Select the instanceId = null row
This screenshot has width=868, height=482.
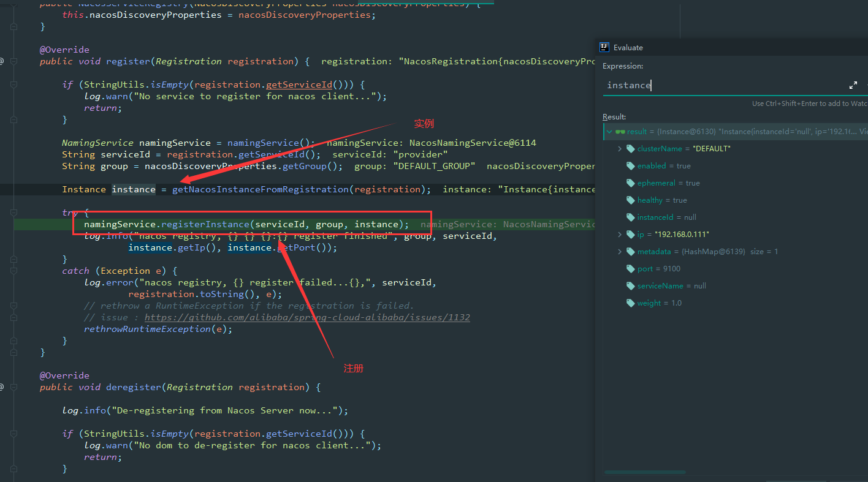coord(667,217)
